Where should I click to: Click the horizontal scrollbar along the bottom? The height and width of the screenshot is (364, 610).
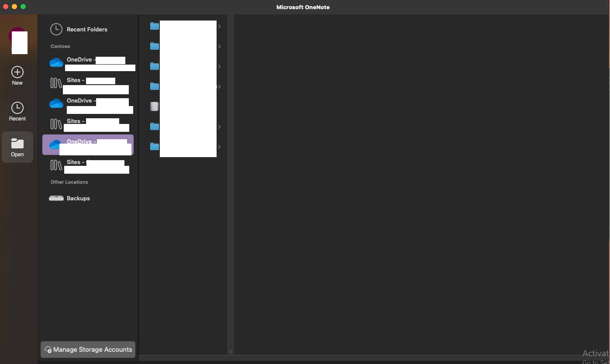(x=374, y=358)
